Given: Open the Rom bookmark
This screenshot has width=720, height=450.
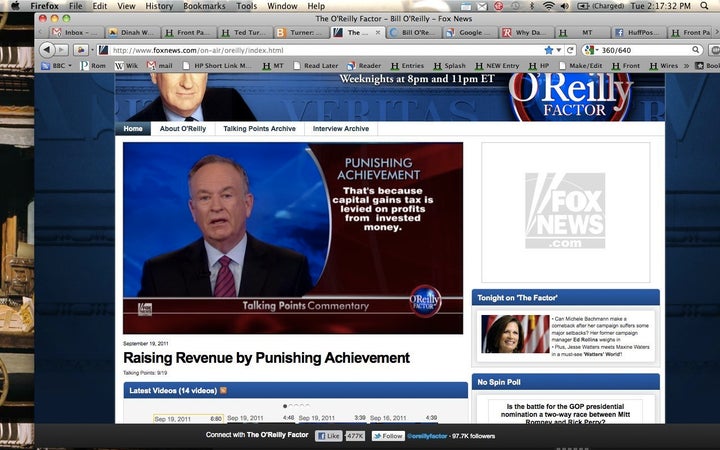Looking at the screenshot, I should [93, 66].
